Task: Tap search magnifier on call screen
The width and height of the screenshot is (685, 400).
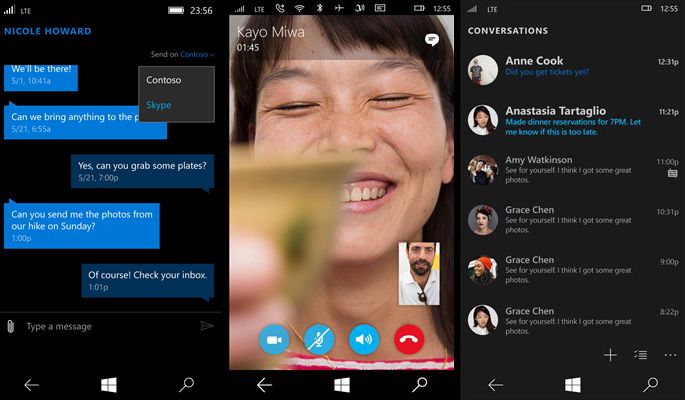Action: pos(419,384)
